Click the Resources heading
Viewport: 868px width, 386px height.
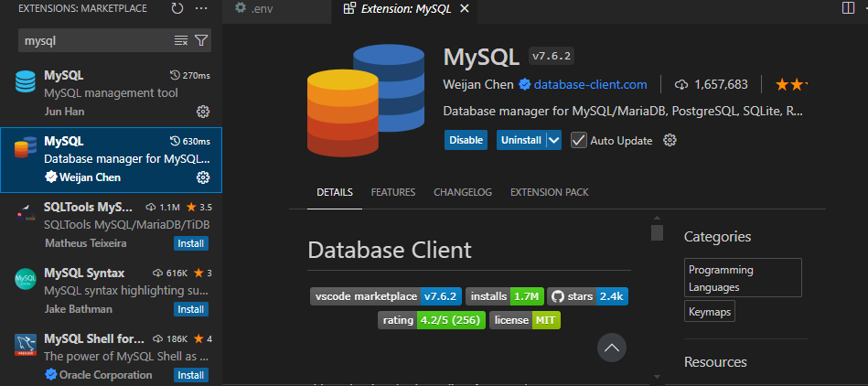click(x=715, y=362)
